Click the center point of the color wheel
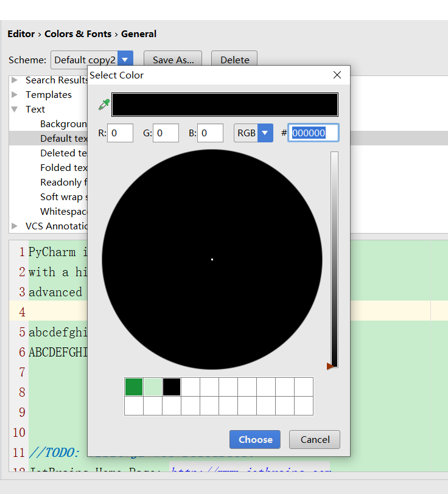Viewport: 448px width, 494px height. (x=212, y=259)
